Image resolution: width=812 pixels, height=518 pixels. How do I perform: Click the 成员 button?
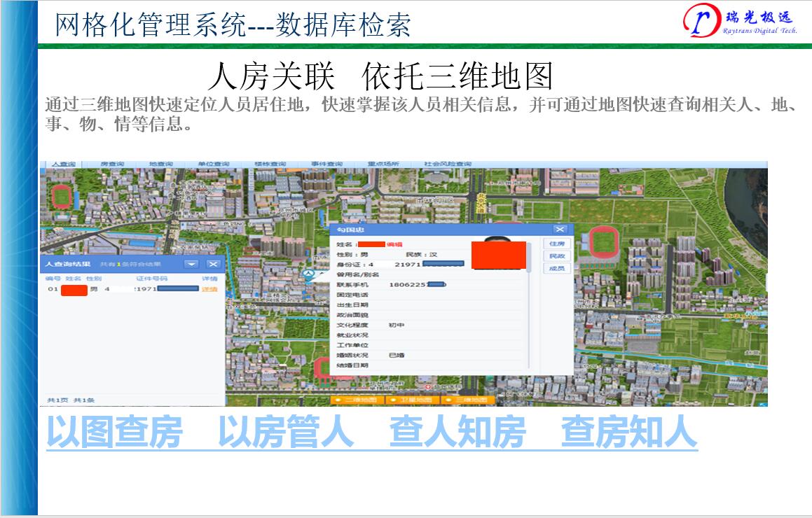click(556, 269)
